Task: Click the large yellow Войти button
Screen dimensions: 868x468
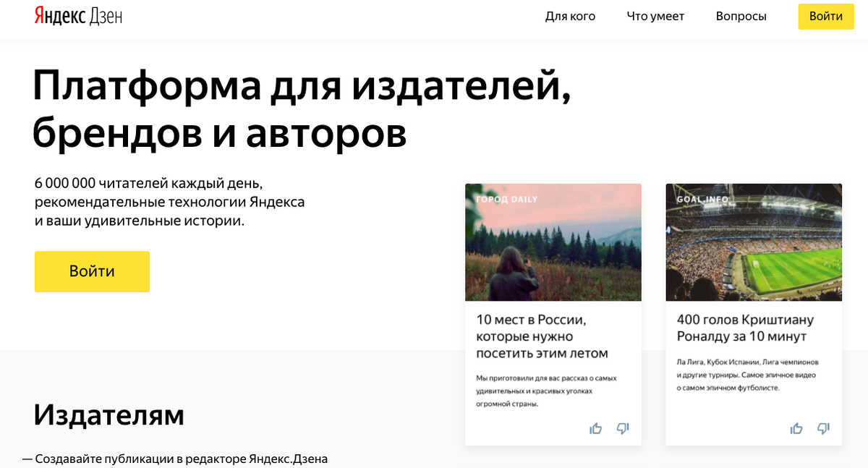Action: pyautogui.click(x=92, y=271)
